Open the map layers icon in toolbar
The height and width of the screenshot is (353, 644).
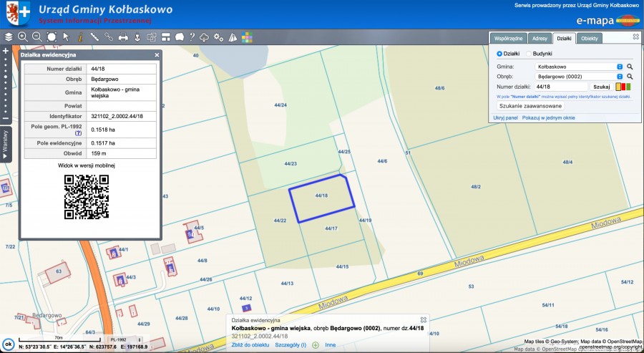[x=9, y=37]
